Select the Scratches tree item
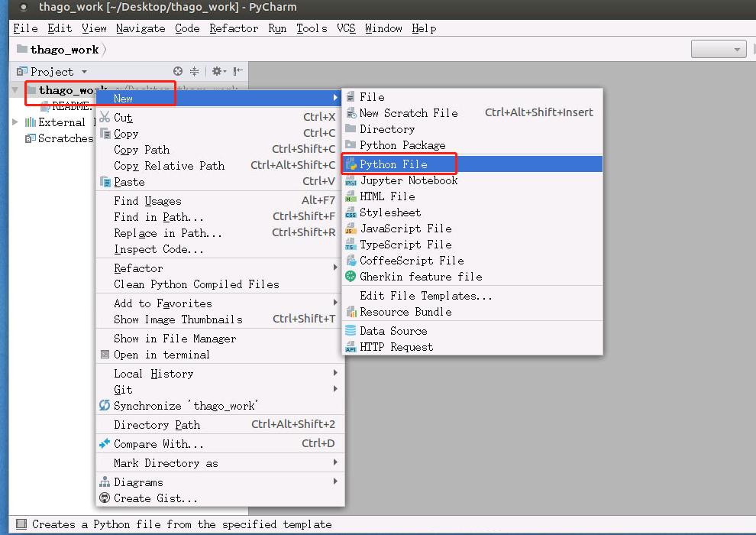756x535 pixels. click(x=60, y=138)
